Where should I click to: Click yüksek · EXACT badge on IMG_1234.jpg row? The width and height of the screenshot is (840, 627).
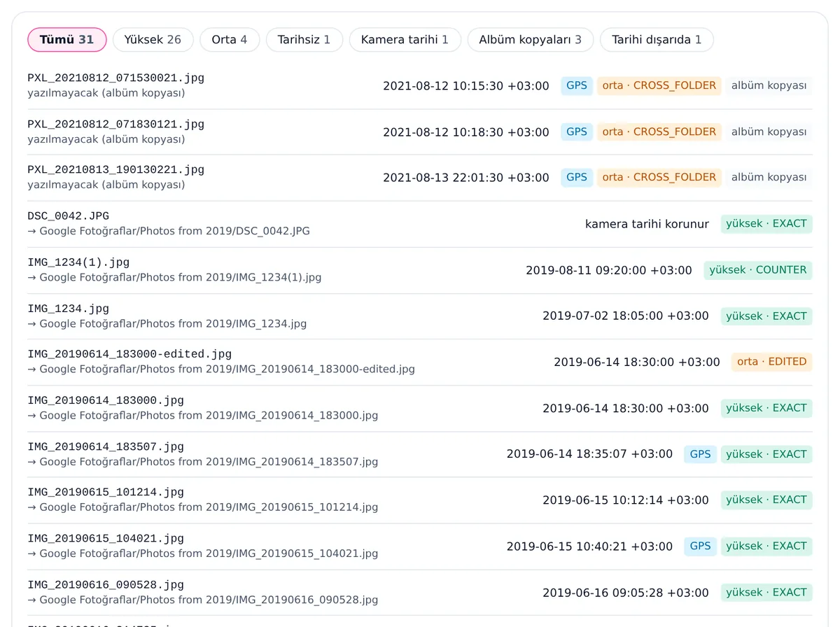766,316
